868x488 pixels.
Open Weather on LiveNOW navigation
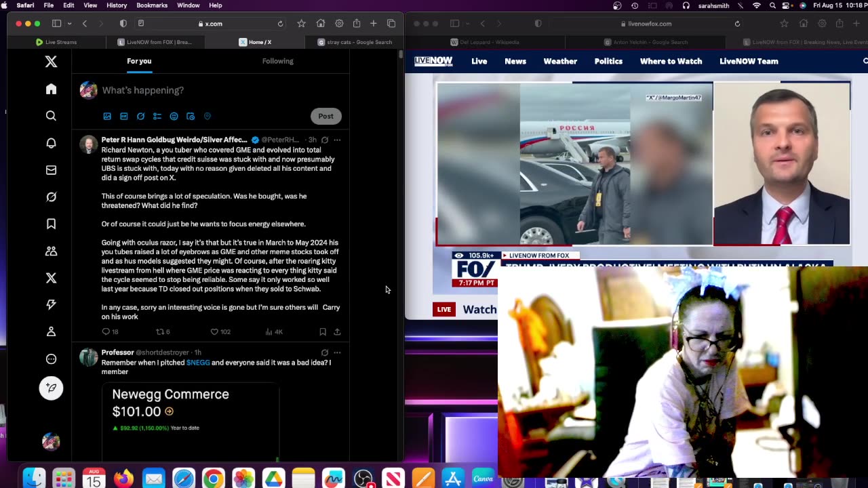pyautogui.click(x=560, y=61)
